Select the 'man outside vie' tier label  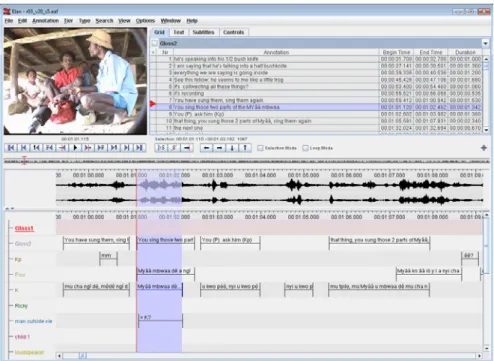[x=33, y=321]
